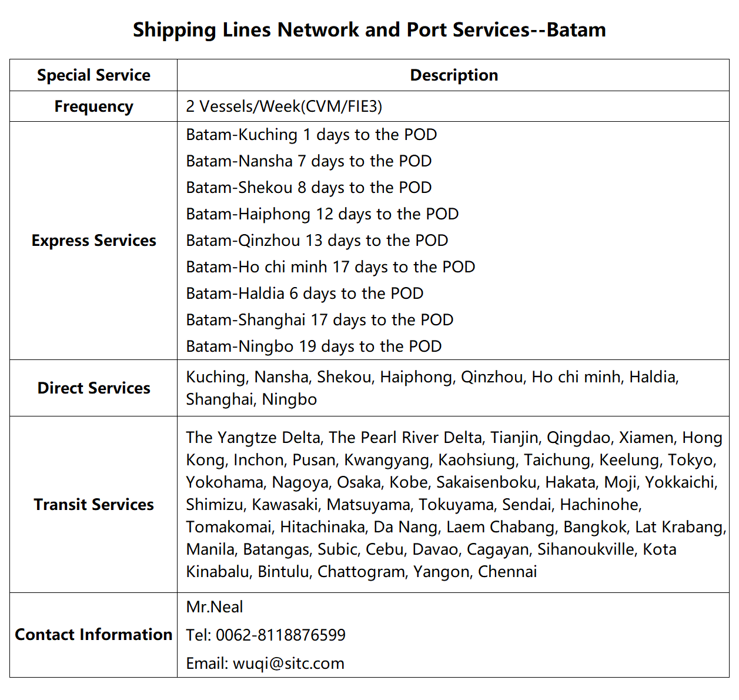739x700 pixels.
Task: Click the telephone number 0062-8118876599
Action: [x=280, y=635]
